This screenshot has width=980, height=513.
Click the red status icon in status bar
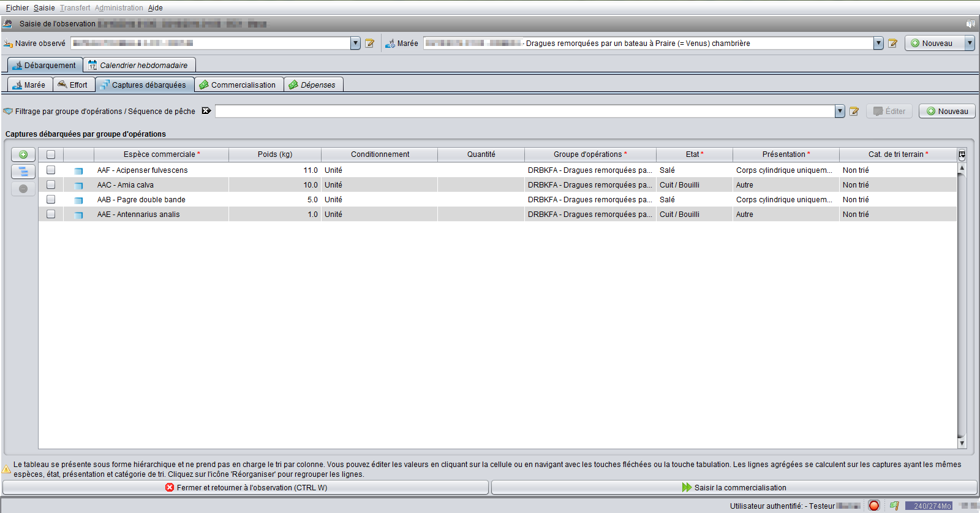point(874,506)
